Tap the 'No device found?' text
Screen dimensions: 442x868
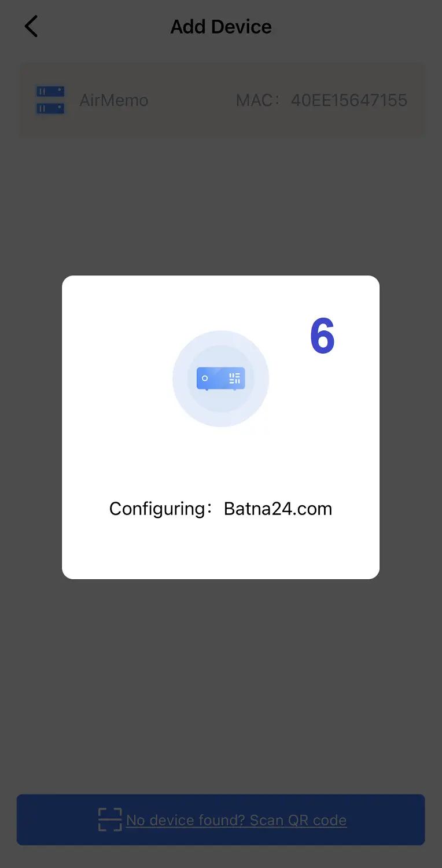point(186,820)
